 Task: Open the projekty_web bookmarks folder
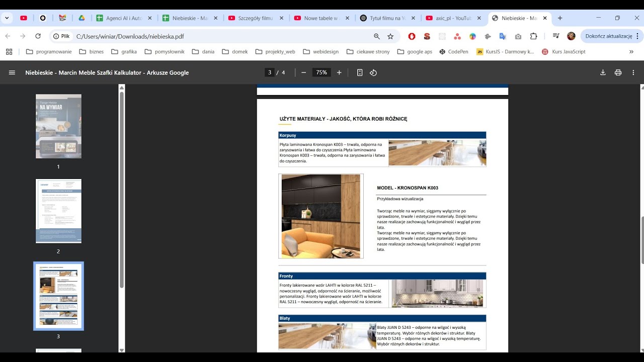tap(275, 51)
